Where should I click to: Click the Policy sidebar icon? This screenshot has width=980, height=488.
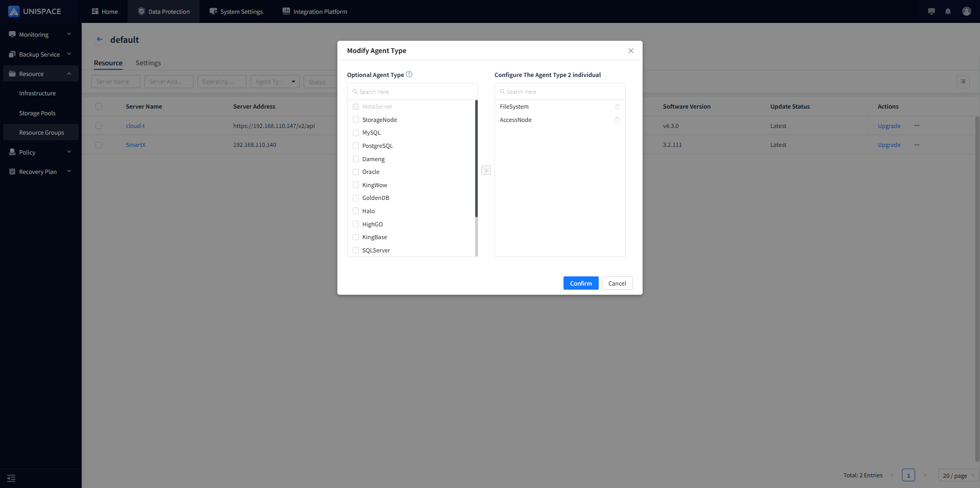point(12,152)
